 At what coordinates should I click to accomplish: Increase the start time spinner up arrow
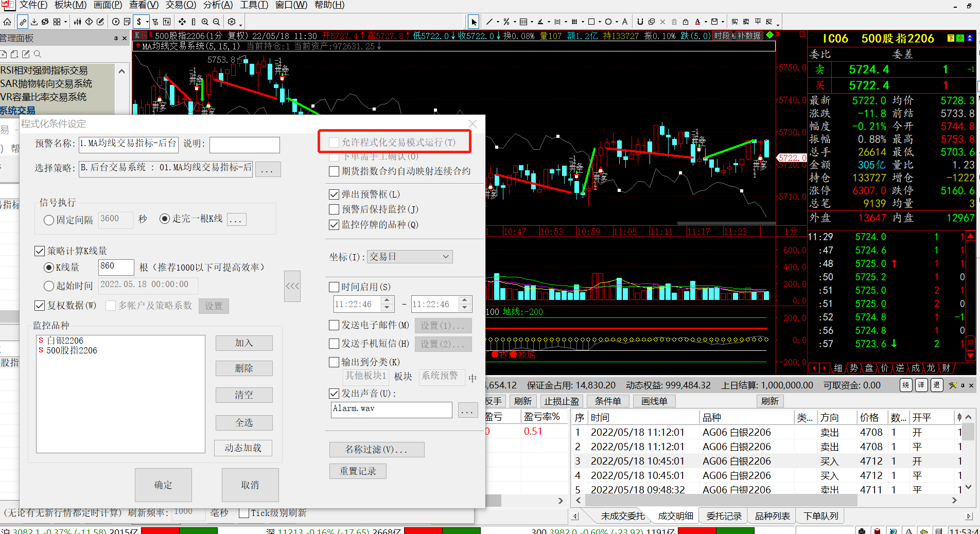(x=388, y=300)
